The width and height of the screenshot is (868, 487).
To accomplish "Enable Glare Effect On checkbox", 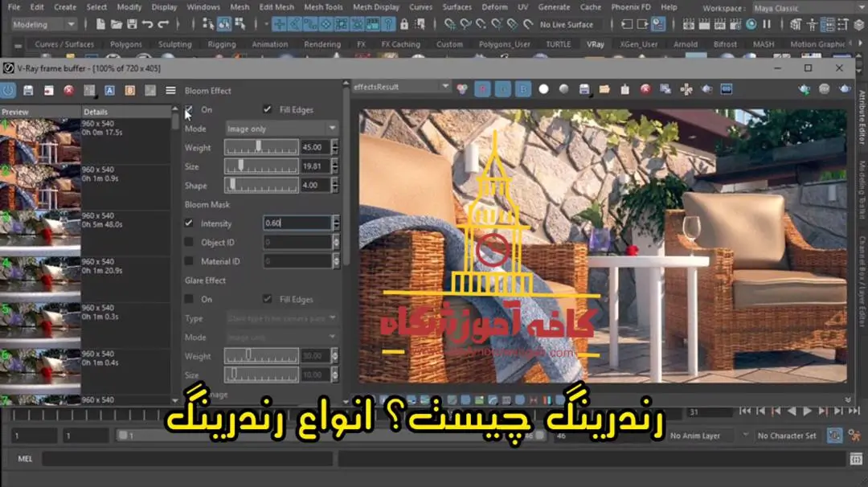I will tap(189, 299).
